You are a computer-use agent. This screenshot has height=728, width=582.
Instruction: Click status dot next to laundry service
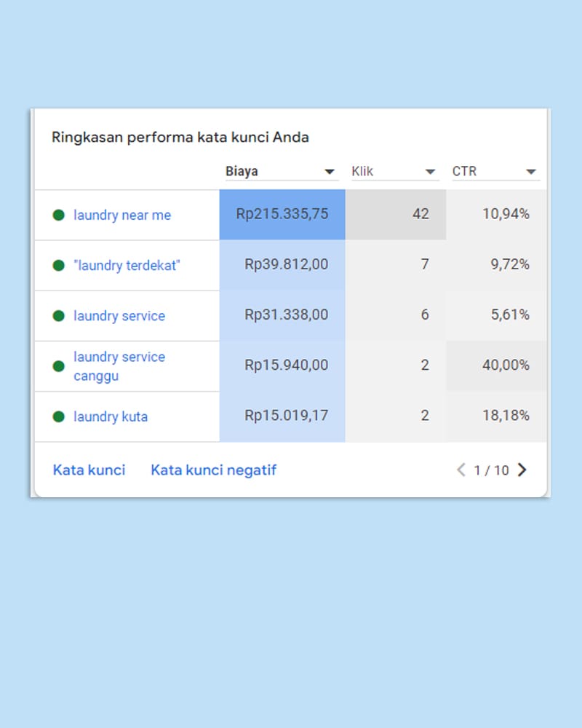(59, 316)
